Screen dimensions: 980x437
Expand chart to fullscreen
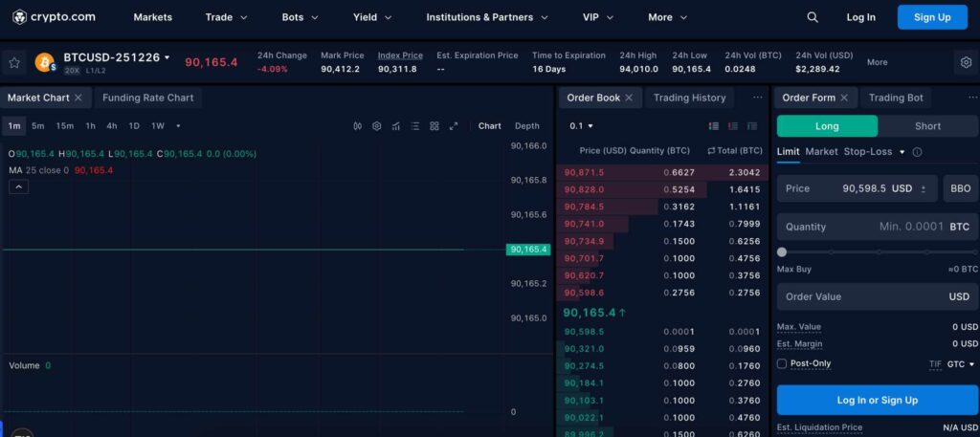454,126
